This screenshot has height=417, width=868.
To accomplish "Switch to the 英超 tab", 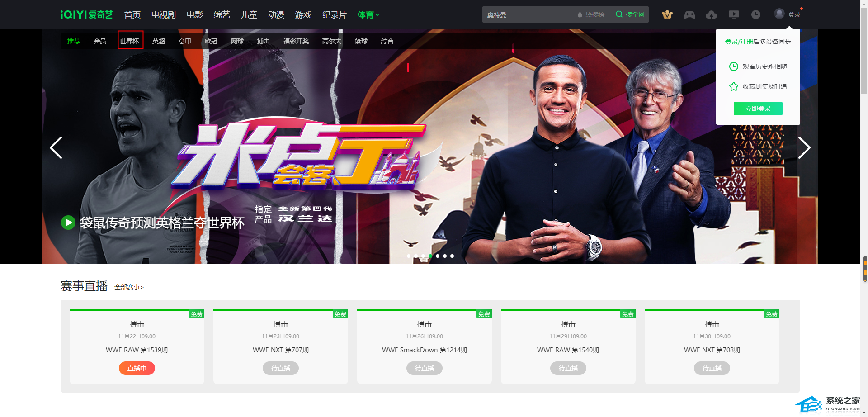I will [159, 41].
